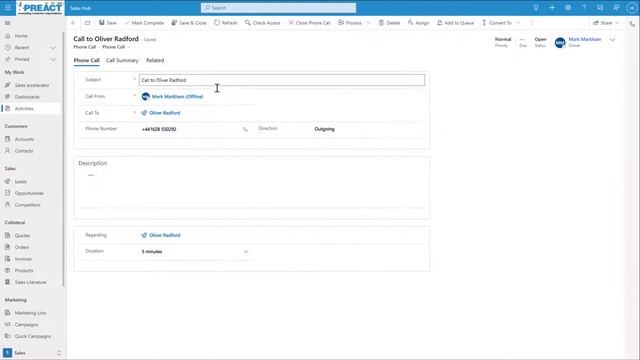The image size is (640, 360).
Task: Open Contacts in sidebar
Action: pos(24,151)
